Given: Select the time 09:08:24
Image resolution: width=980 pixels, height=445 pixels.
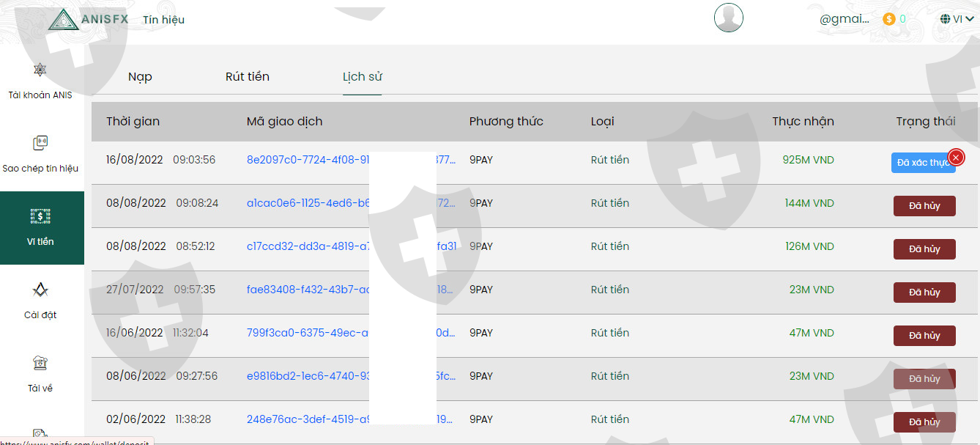Looking at the screenshot, I should point(197,203).
